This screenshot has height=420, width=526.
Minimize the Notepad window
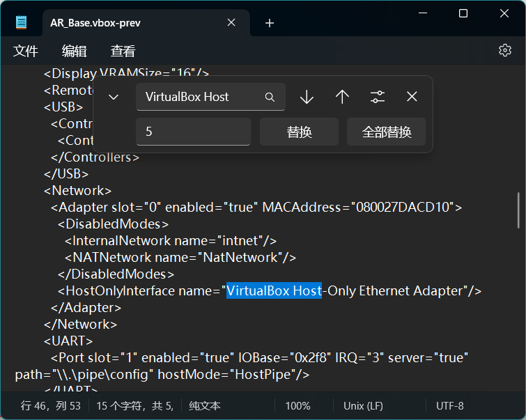[423, 13]
